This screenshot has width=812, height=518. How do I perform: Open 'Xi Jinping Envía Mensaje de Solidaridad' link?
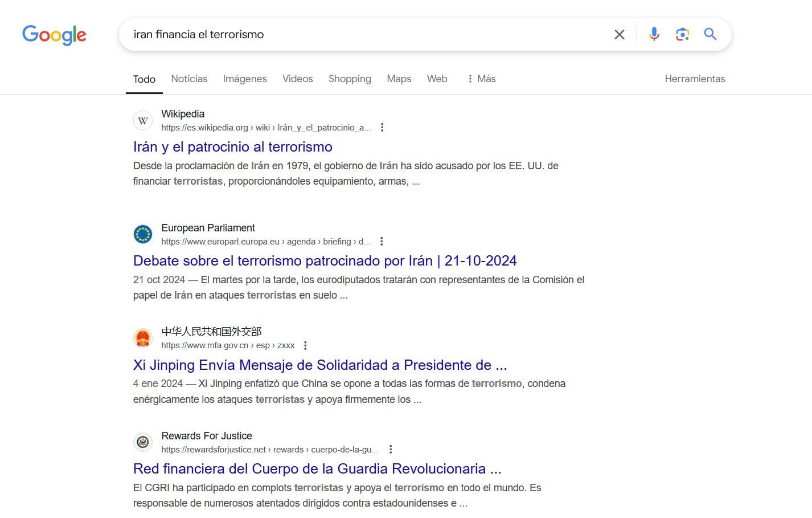(320, 365)
